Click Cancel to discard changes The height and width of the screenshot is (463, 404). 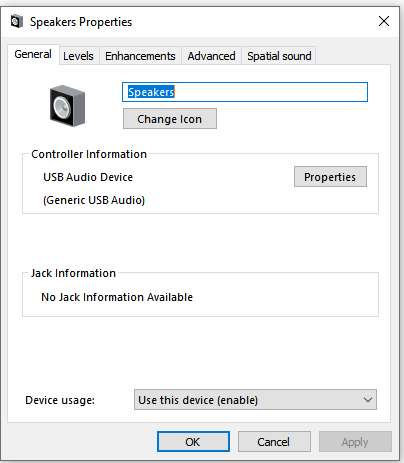click(274, 442)
